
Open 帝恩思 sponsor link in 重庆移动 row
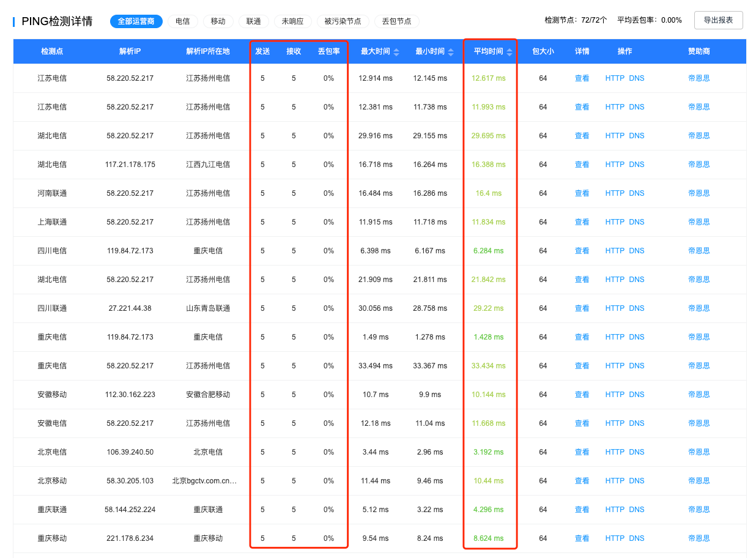coord(699,538)
